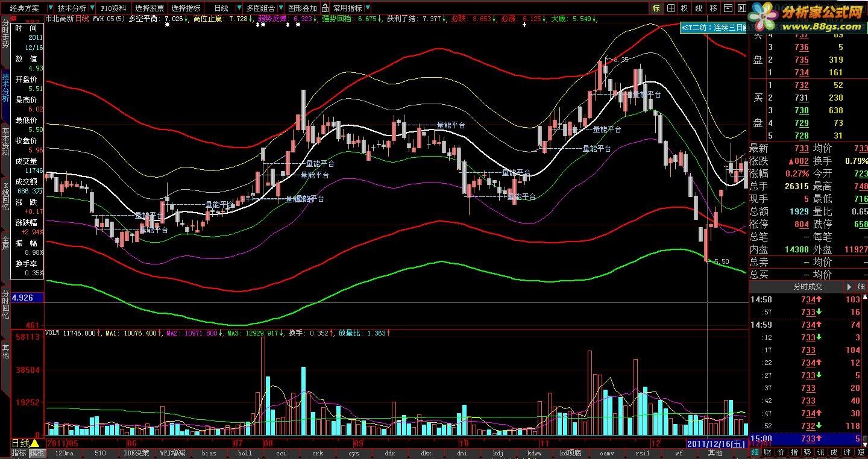
Task: Toggle the 标 indicator mark button
Action: pyautogui.click(x=656, y=8)
